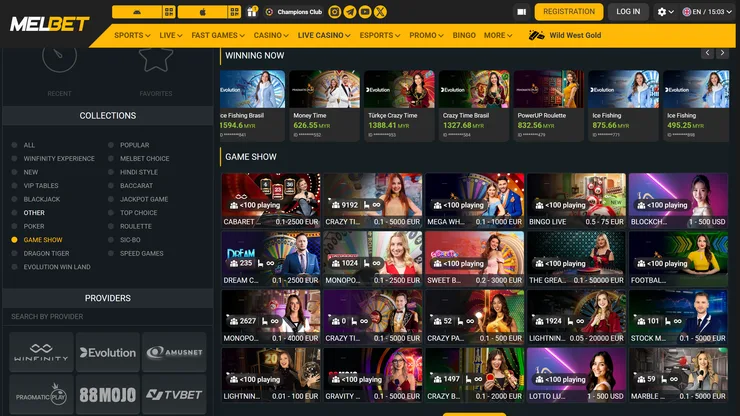Expand the SPORTS menu

coord(132,35)
